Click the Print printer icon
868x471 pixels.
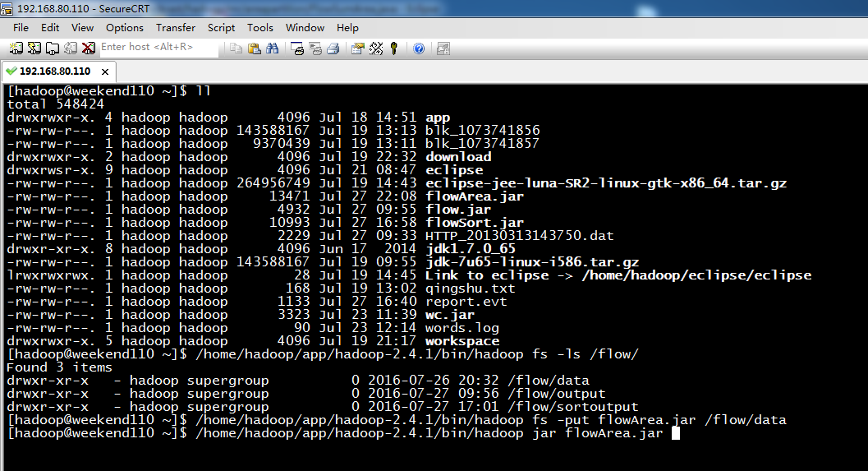(333, 48)
